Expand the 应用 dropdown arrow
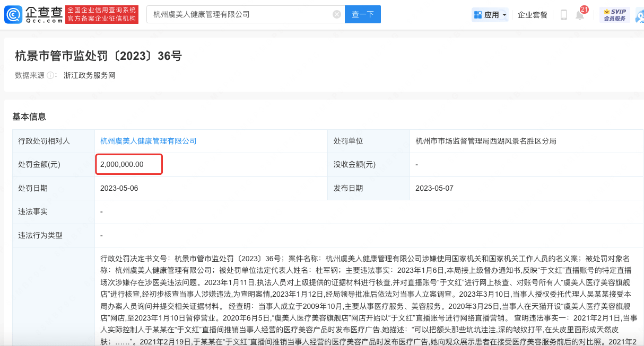Viewport: 644px width, 346px height. coord(504,15)
